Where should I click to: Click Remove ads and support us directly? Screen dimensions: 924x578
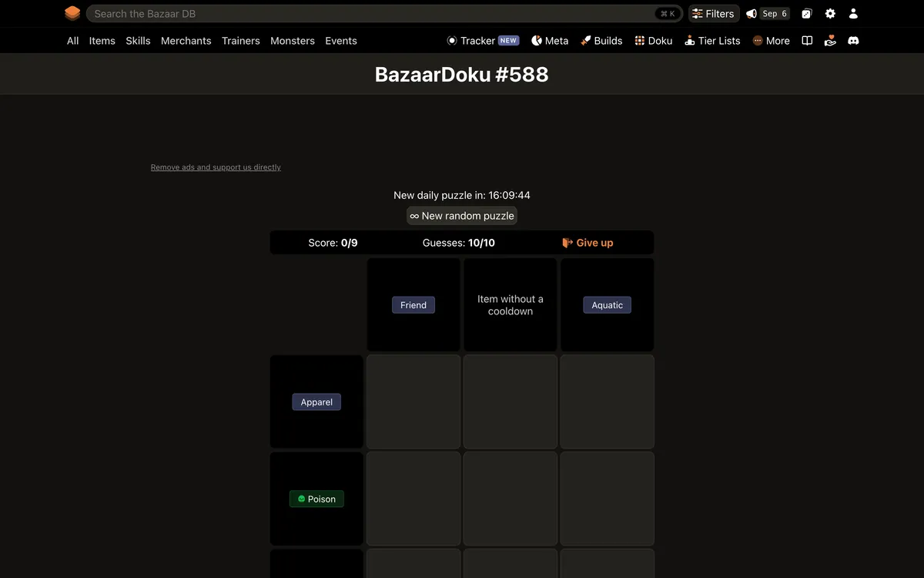pos(216,167)
